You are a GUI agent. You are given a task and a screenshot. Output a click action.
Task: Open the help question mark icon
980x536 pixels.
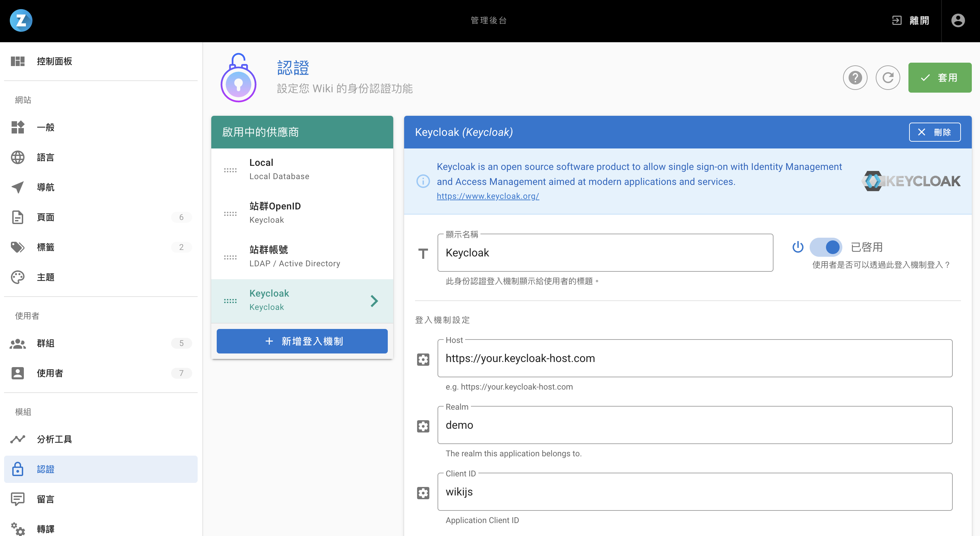tap(855, 78)
